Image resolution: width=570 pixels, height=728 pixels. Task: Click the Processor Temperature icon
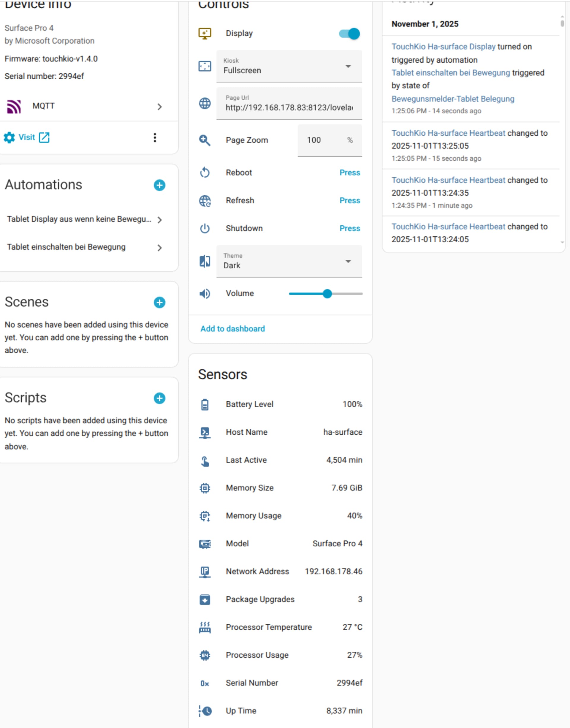pyautogui.click(x=205, y=628)
